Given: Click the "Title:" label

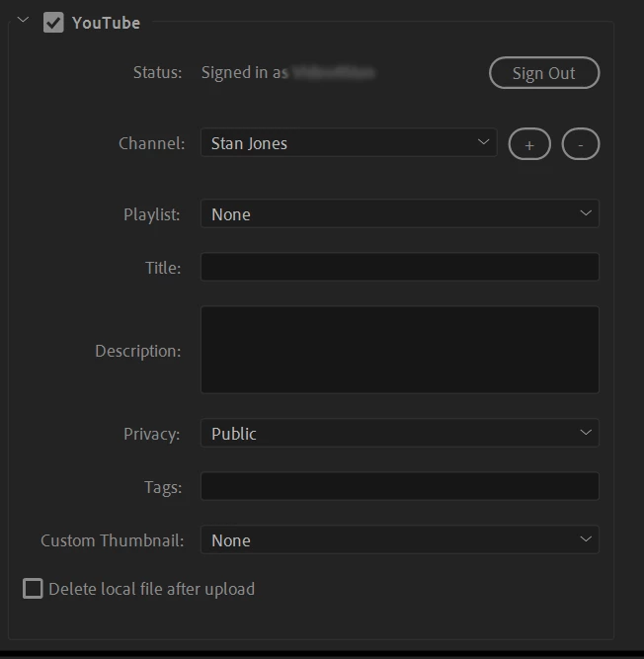Looking at the screenshot, I should tap(163, 268).
